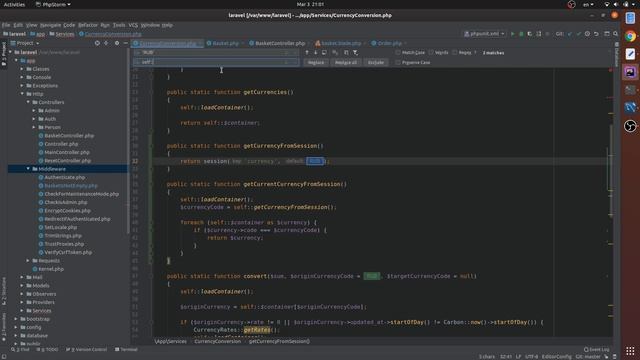
Task: Open Chrome from the Ubuntu dock
Action: (x=630, y=36)
